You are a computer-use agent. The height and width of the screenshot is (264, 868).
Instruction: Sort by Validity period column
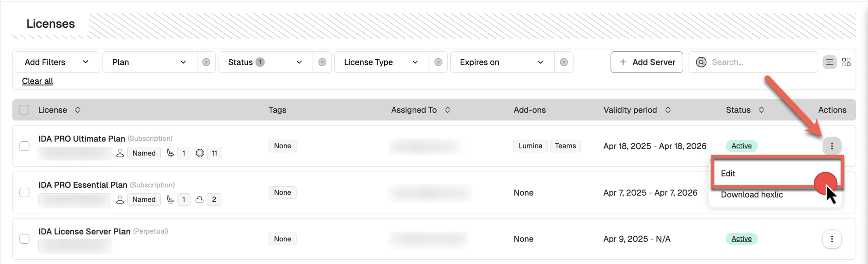[x=668, y=110]
